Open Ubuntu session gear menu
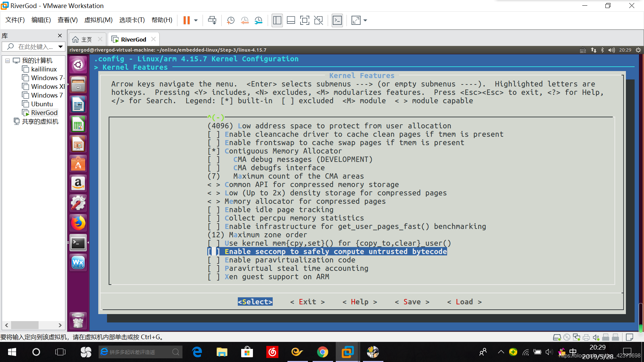The height and width of the screenshot is (362, 644). tap(638, 50)
